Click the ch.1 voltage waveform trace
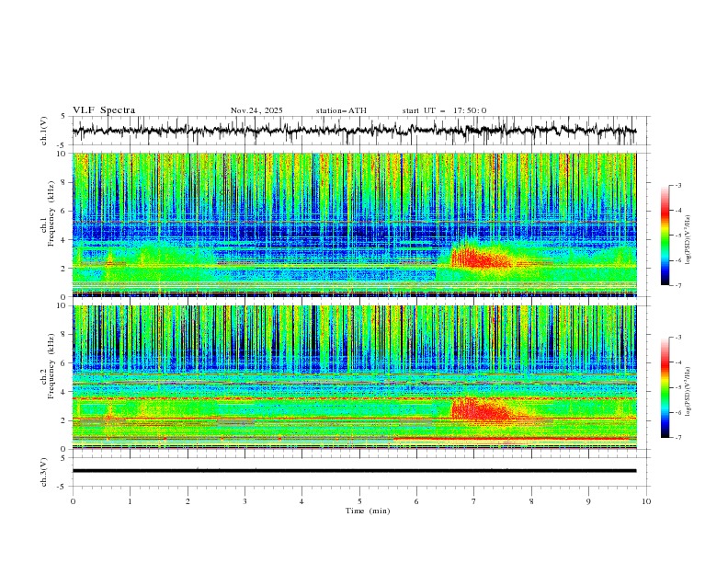Viewport: 728px width, 563px height. tap(354, 131)
